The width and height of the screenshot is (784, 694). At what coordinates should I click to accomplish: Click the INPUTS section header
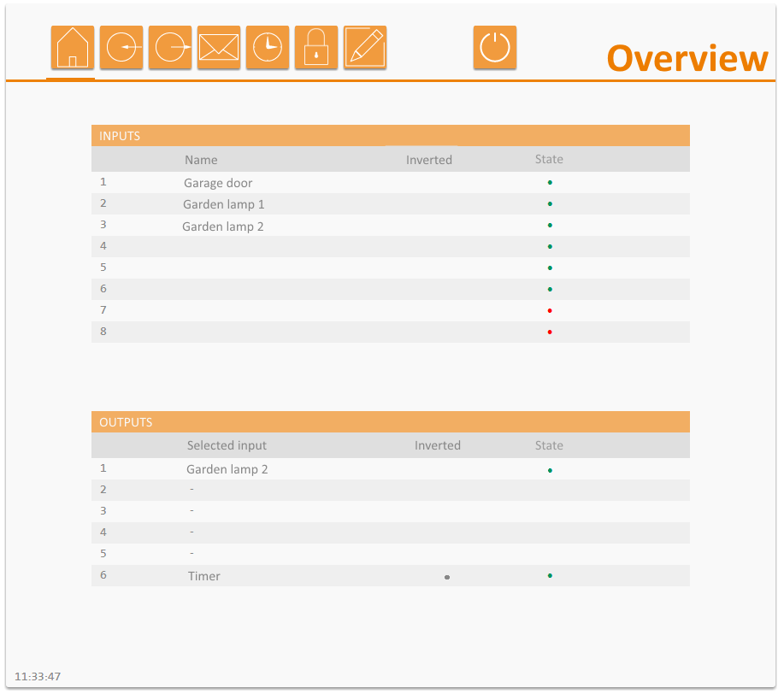[120, 136]
